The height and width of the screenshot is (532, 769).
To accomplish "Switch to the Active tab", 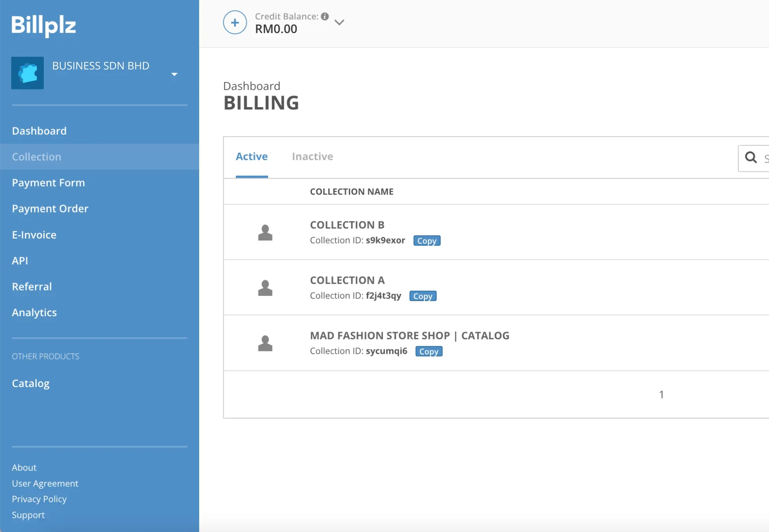I will click(252, 156).
